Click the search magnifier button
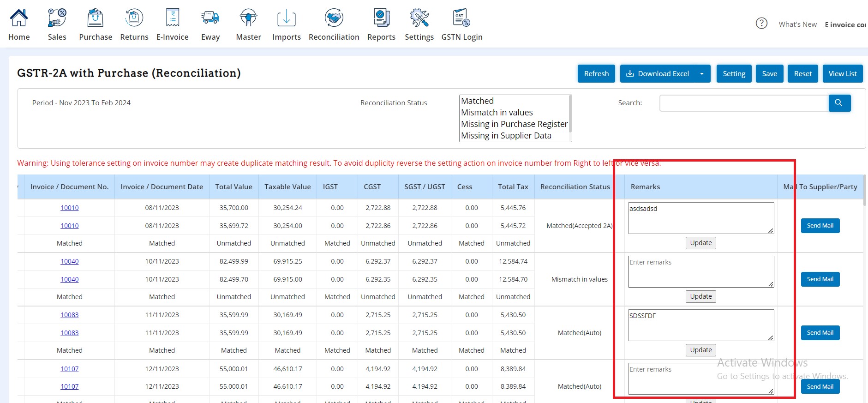Screen dimensions: 868x403 (839, 103)
